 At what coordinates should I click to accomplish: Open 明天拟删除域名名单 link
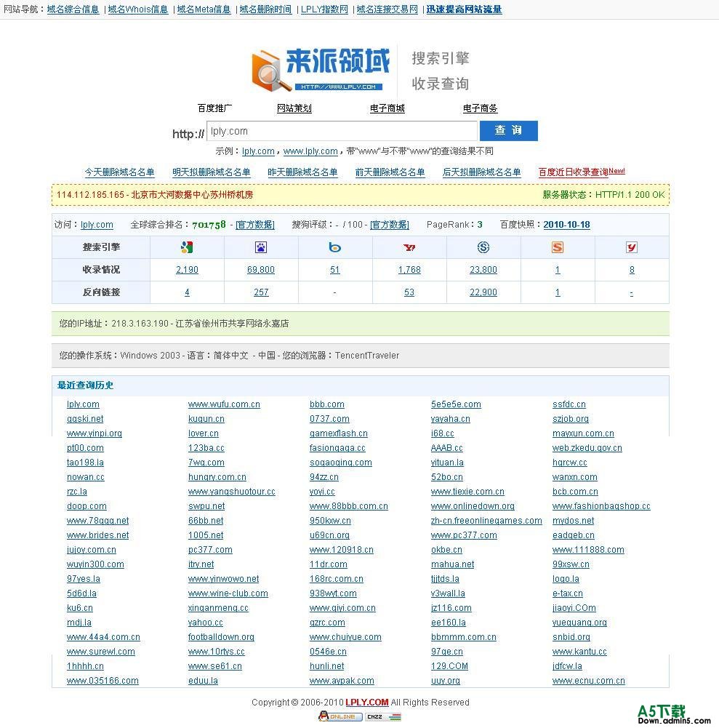pos(212,172)
